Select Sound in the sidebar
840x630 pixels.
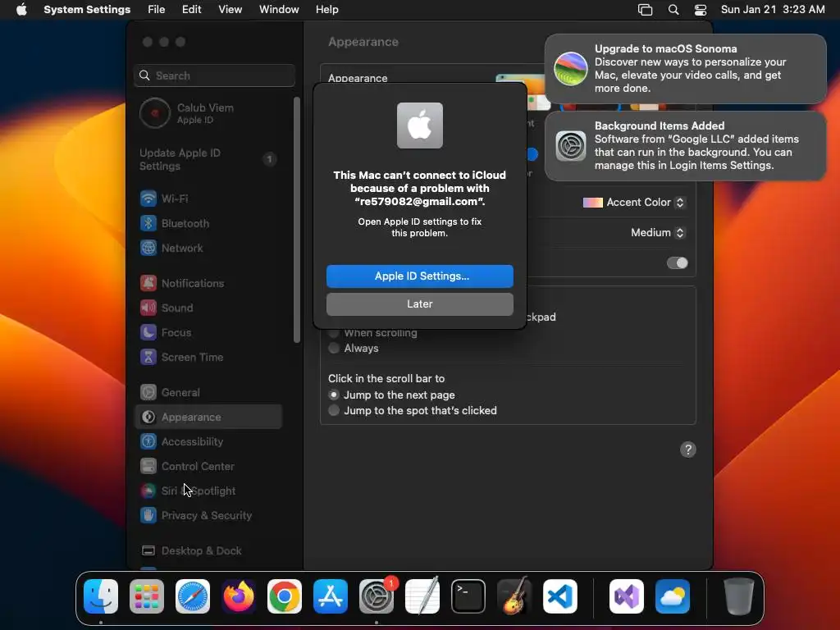pyautogui.click(x=208, y=308)
